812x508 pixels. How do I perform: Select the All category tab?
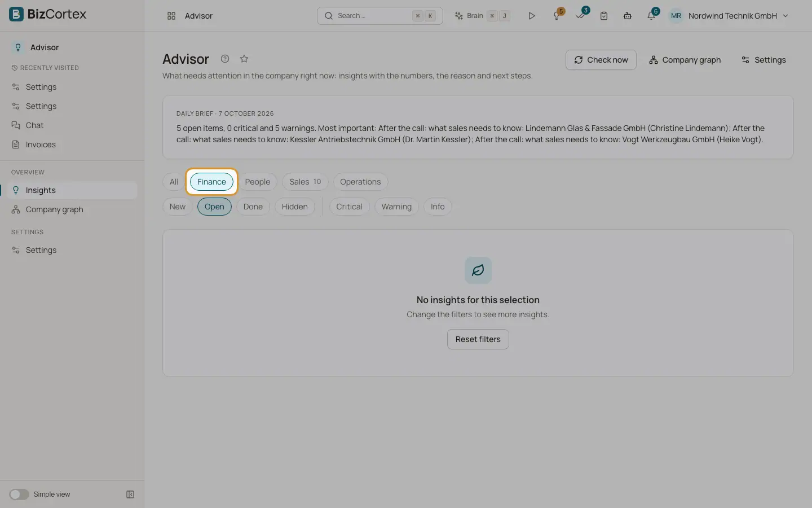[x=174, y=182]
